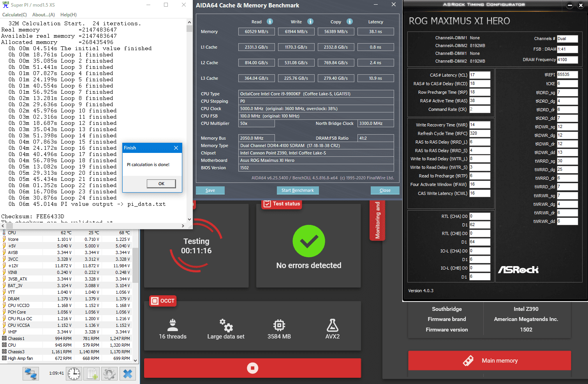Click the DRAM Frequency field 4100
The width and height of the screenshot is (588, 384).
coord(567,60)
